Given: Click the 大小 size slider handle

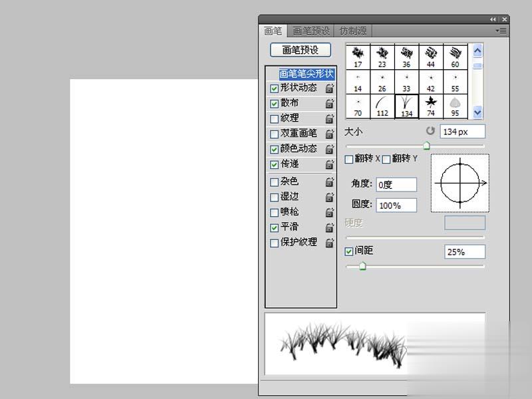Looking at the screenshot, I should 426,146.
